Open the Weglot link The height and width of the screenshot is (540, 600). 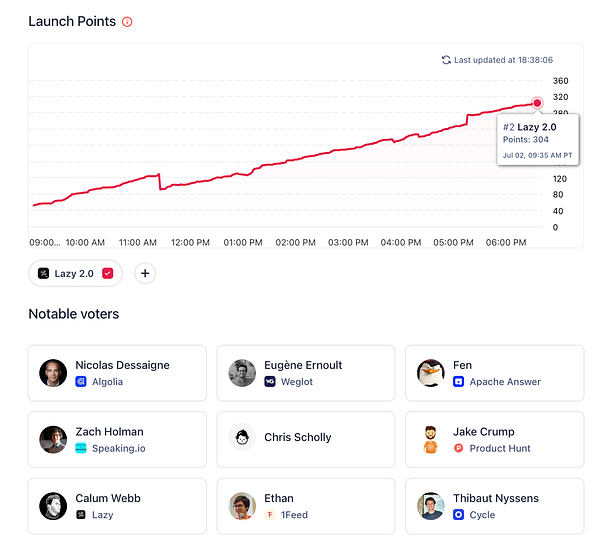coord(297,382)
